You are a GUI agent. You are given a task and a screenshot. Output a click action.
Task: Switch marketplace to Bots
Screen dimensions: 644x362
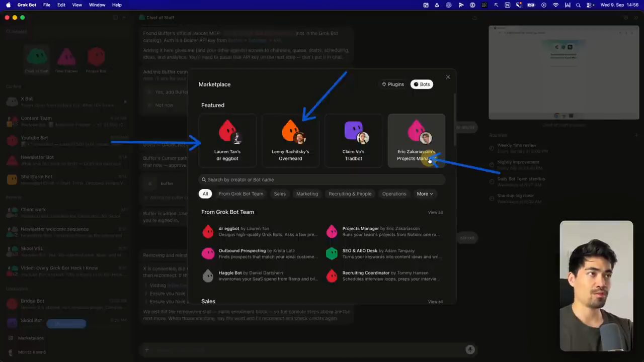point(422,84)
